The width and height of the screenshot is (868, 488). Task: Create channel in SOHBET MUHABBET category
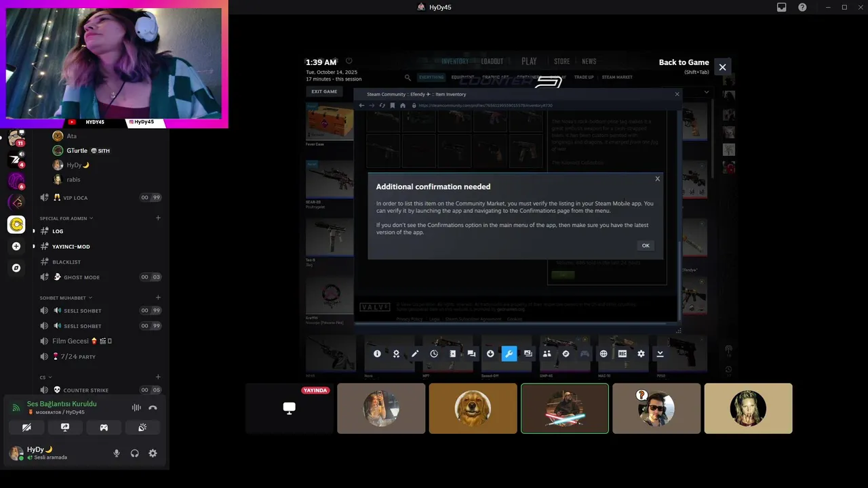(x=158, y=298)
